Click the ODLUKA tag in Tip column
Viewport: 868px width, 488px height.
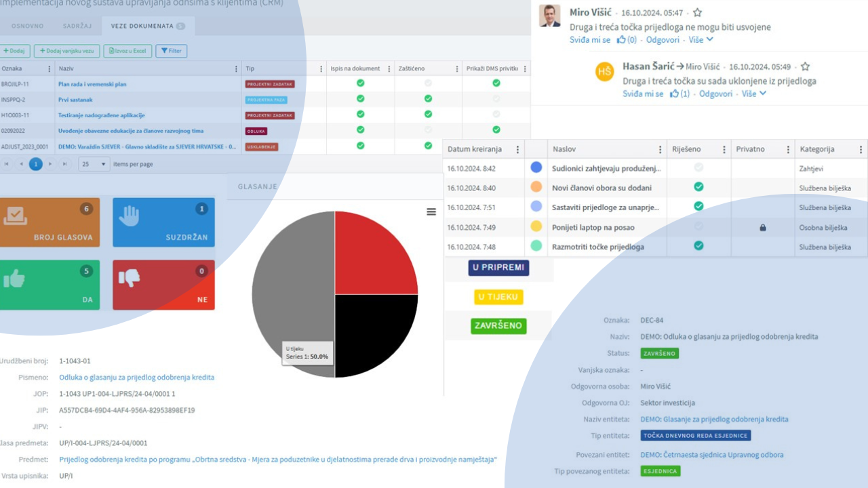256,131
